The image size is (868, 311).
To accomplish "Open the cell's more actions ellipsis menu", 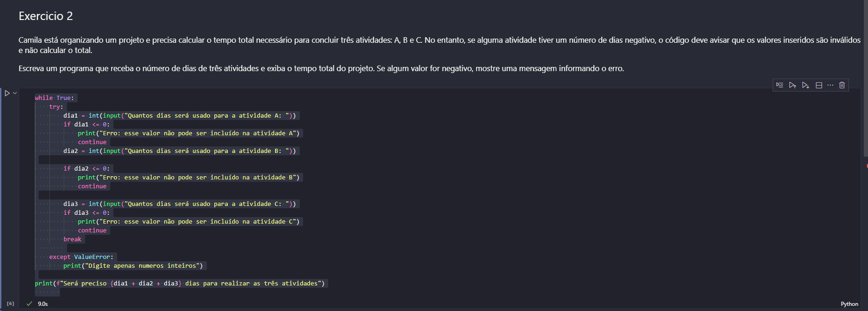I will [x=830, y=85].
